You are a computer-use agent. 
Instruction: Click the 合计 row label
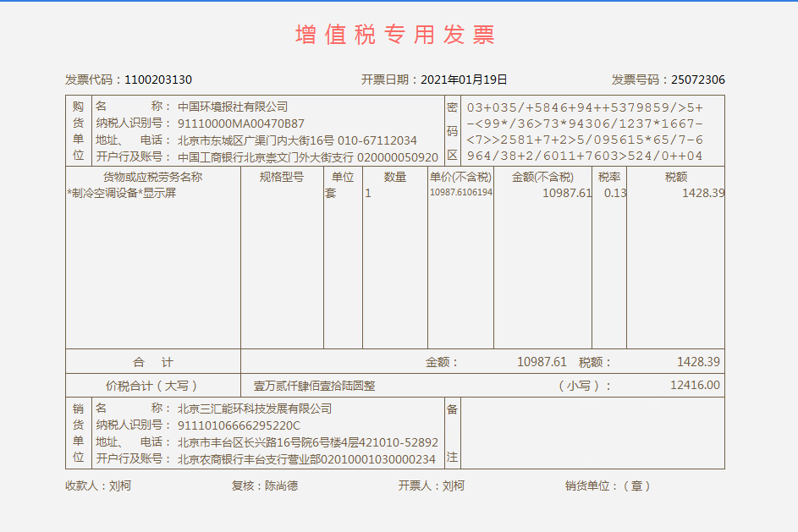(x=152, y=362)
